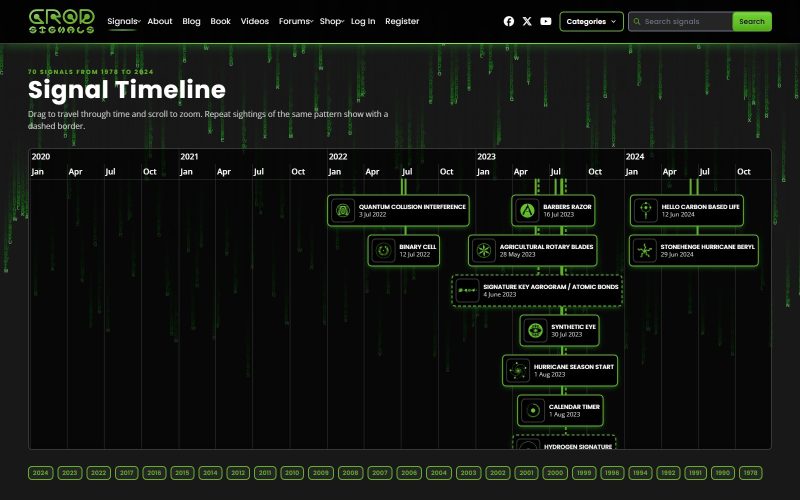The image size is (800, 500).
Task: Open the Crop Signals logo home link
Action: pos(61,21)
